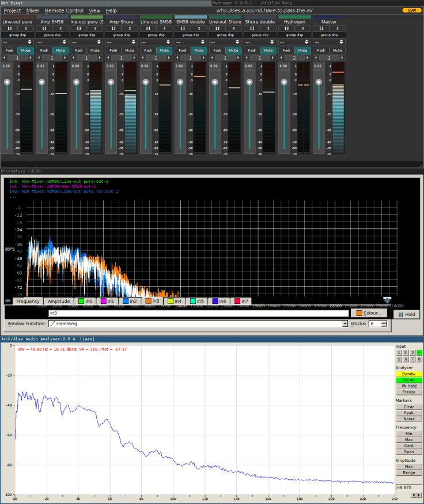Switch to the Amplitude tab
This screenshot has height=504, width=424.
point(59,301)
